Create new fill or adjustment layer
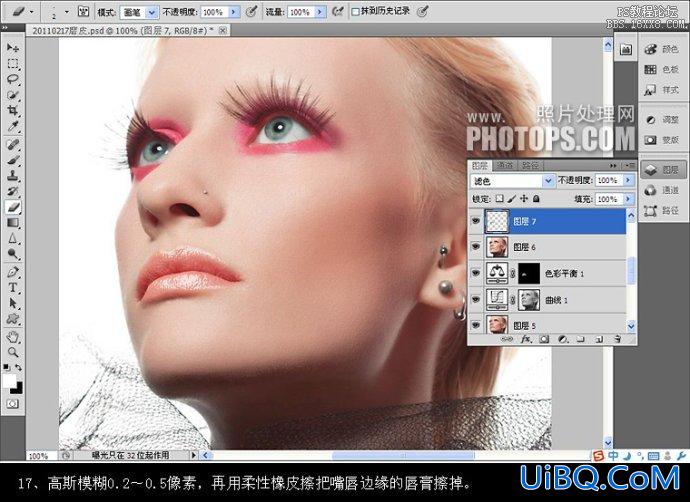The height and width of the screenshot is (502, 690). [563, 339]
